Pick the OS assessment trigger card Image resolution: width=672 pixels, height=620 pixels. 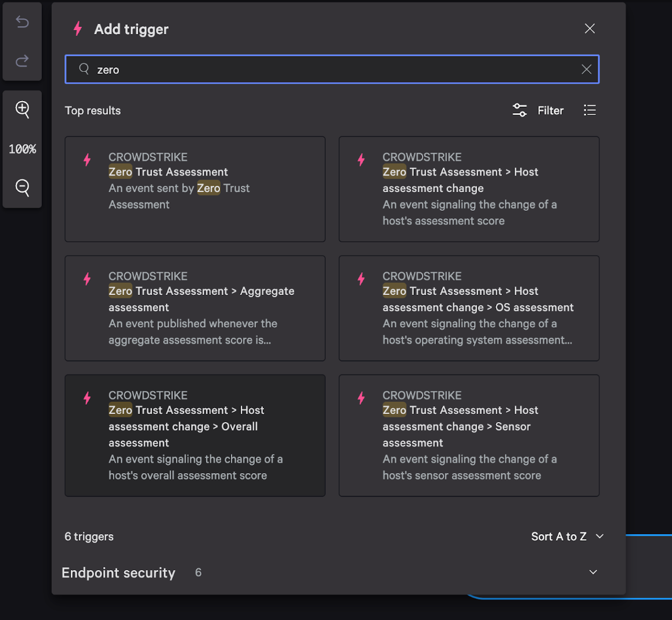(469, 308)
